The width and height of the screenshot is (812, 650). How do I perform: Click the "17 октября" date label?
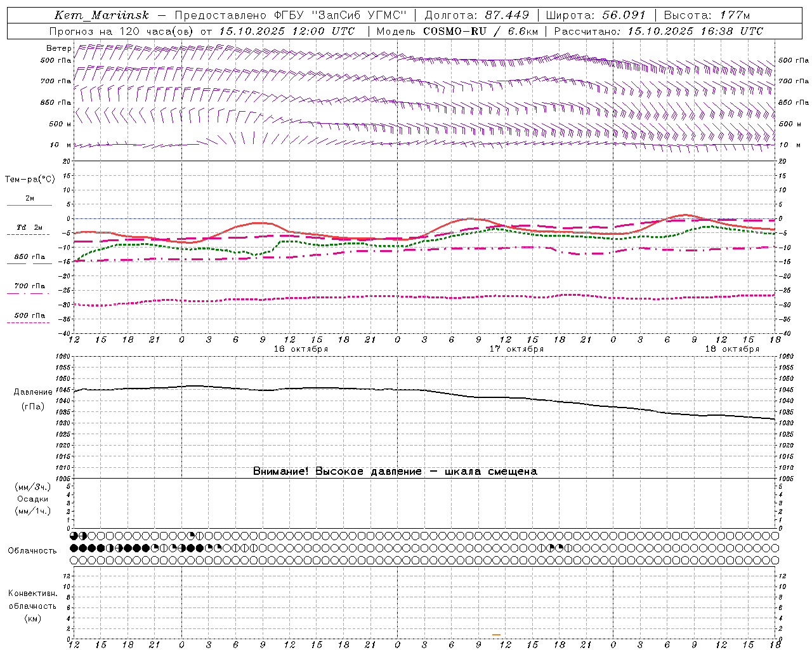516,349
